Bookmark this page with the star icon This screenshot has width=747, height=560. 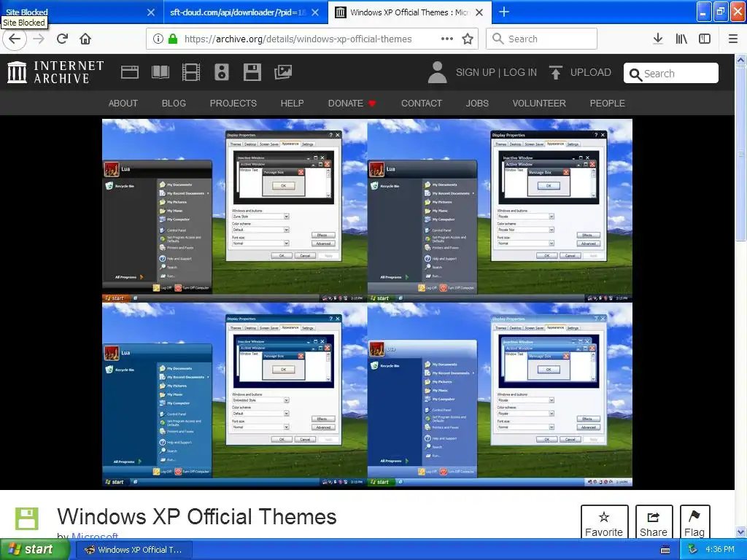click(x=468, y=39)
